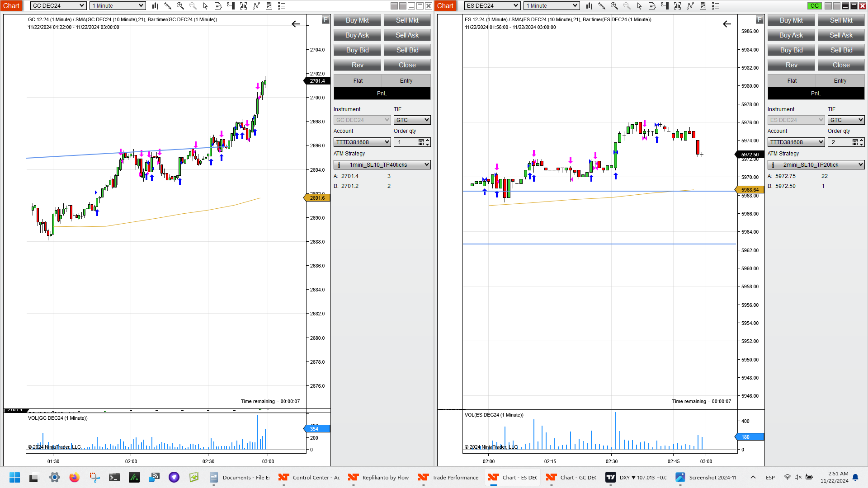Open Data Box icon in ES chart toolbar
Viewport: 868px width, 488px height.
click(652, 6)
